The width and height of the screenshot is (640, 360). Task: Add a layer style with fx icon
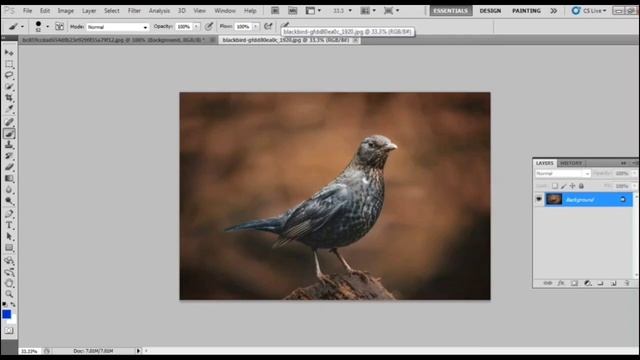point(561,283)
